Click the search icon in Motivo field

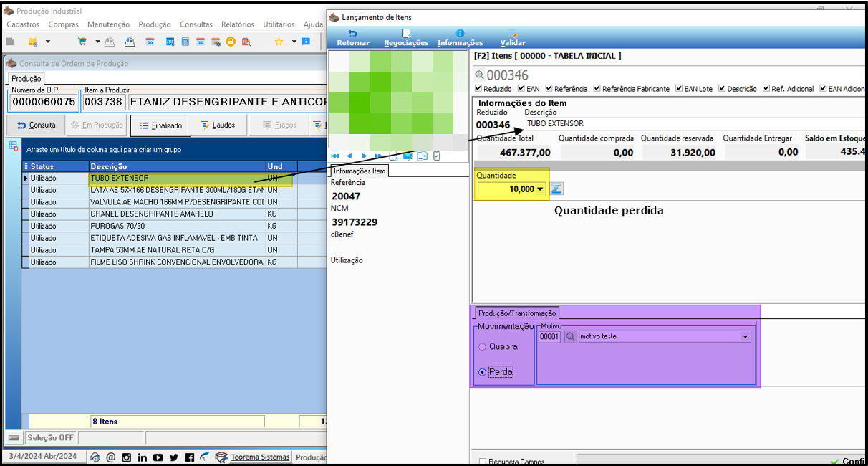[x=570, y=336]
